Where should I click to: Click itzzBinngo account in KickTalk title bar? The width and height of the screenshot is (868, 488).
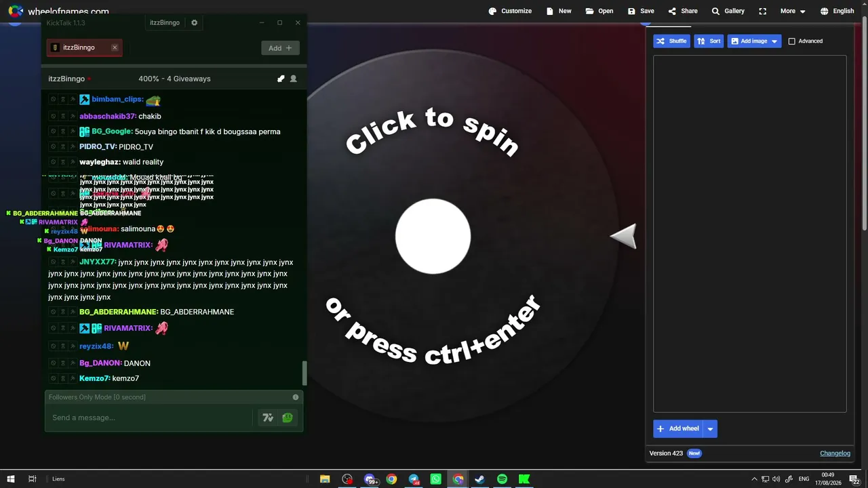point(165,22)
